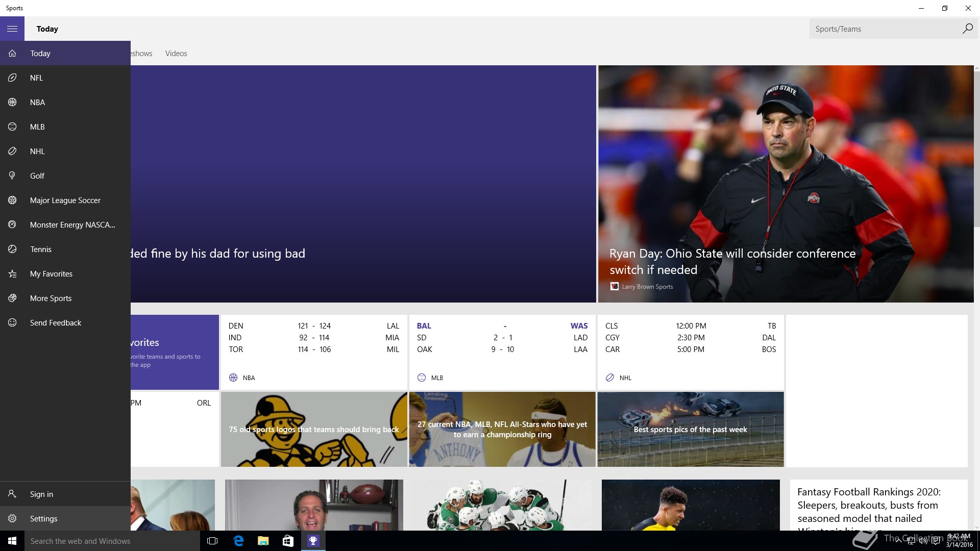Viewport: 980px width, 551px height.
Task: Click the TOR 114 - 106 MIL score
Action: tap(314, 349)
